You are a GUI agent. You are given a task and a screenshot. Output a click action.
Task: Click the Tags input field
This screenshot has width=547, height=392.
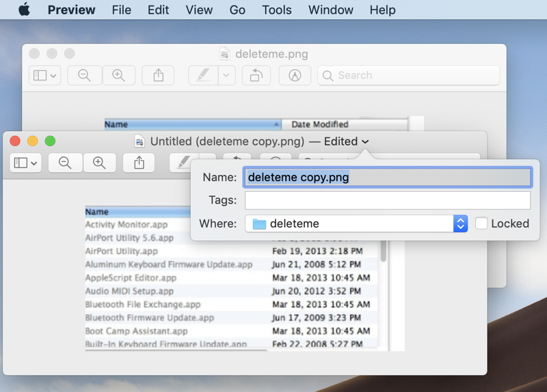tap(387, 200)
